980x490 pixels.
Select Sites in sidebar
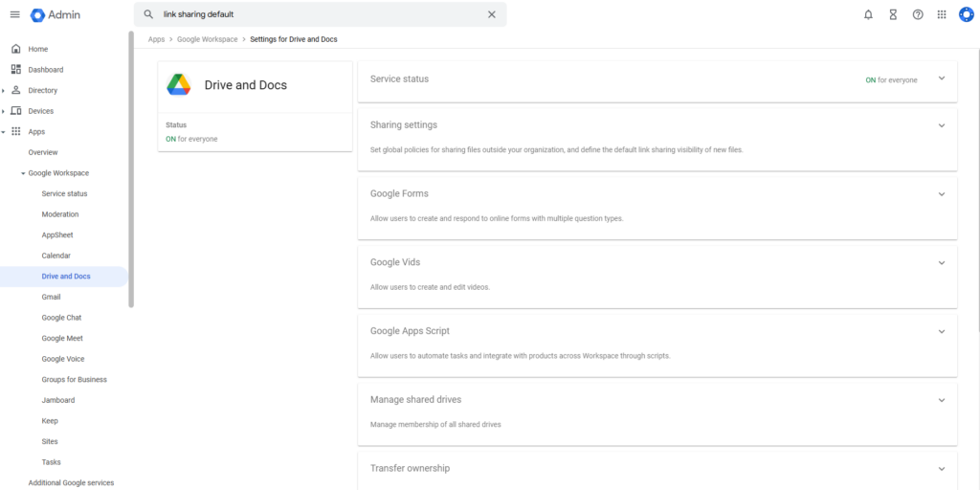tap(50, 441)
